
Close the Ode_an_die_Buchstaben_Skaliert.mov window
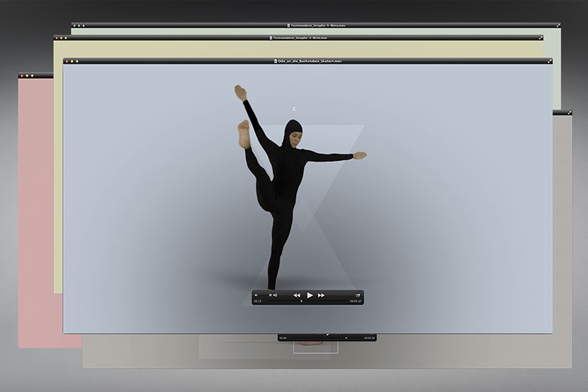click(67, 61)
